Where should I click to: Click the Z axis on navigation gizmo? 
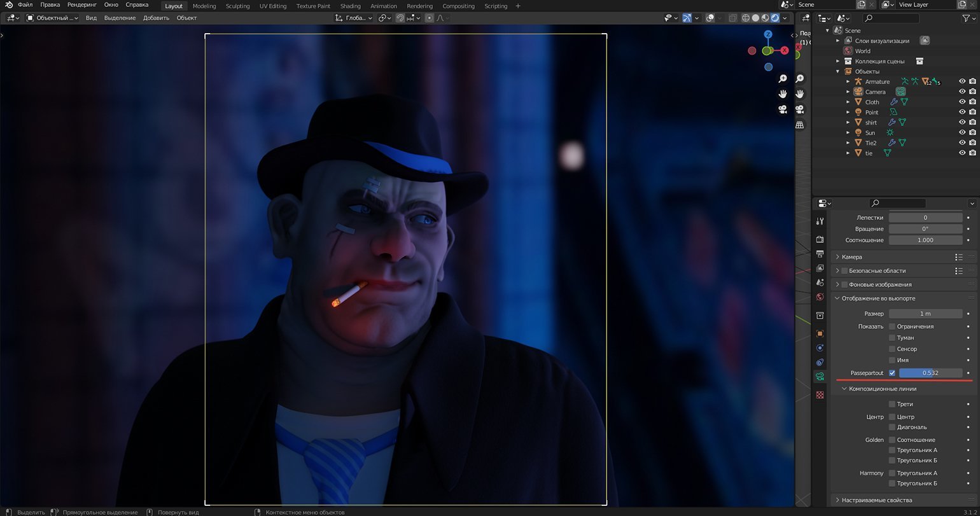[x=768, y=34]
